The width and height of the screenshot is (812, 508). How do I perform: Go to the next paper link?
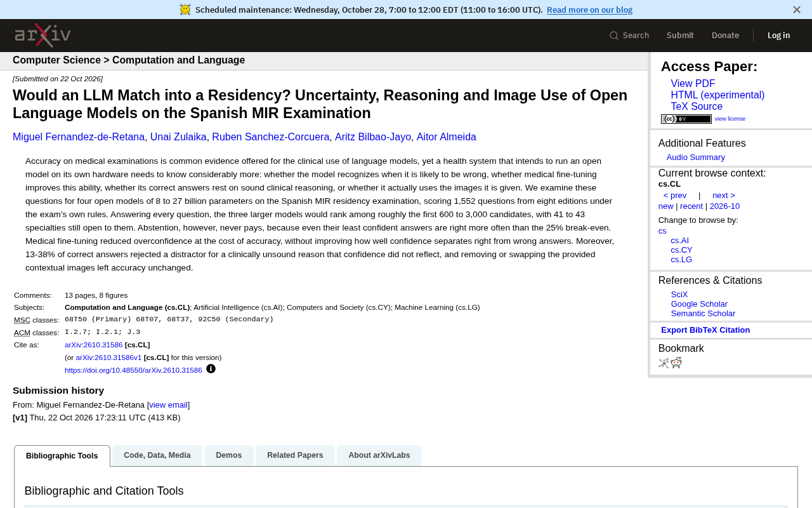coord(724,196)
